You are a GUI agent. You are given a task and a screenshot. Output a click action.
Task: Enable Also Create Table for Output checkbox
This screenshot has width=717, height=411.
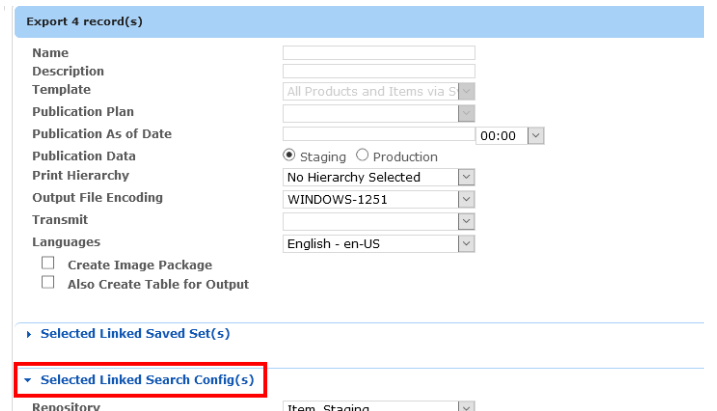click(x=48, y=282)
